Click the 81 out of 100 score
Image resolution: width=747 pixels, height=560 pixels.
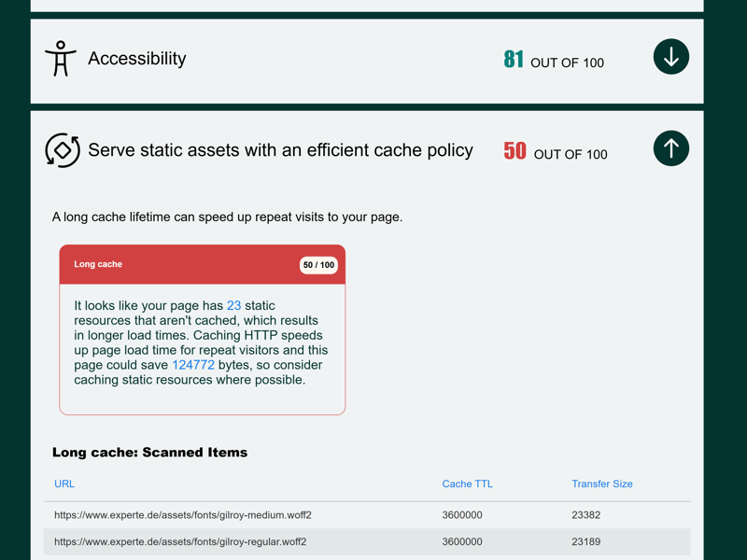[x=553, y=61]
